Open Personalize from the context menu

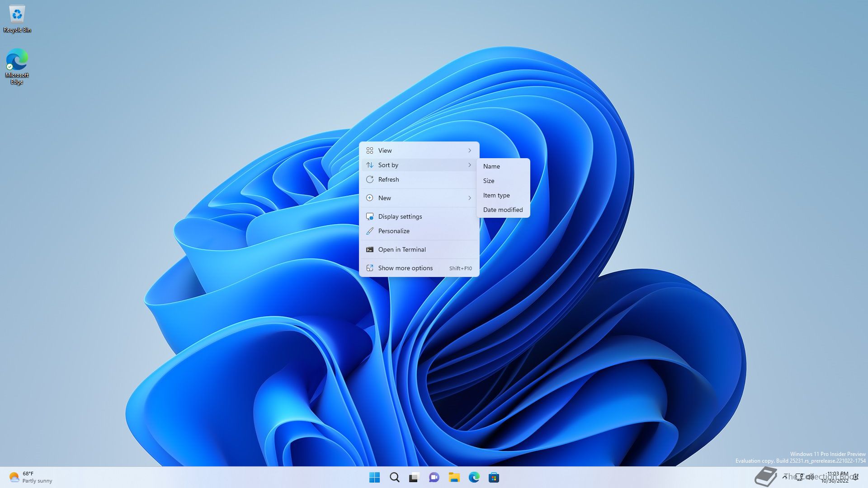point(419,231)
